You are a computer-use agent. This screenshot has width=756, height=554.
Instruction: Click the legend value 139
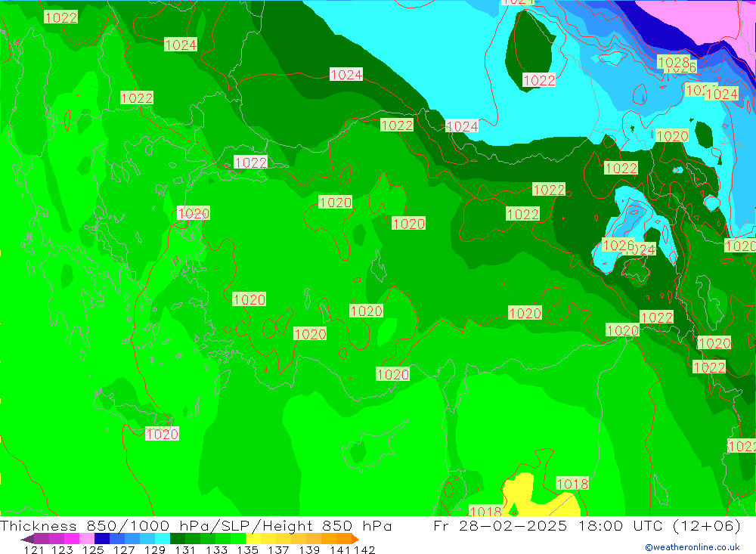(309, 549)
